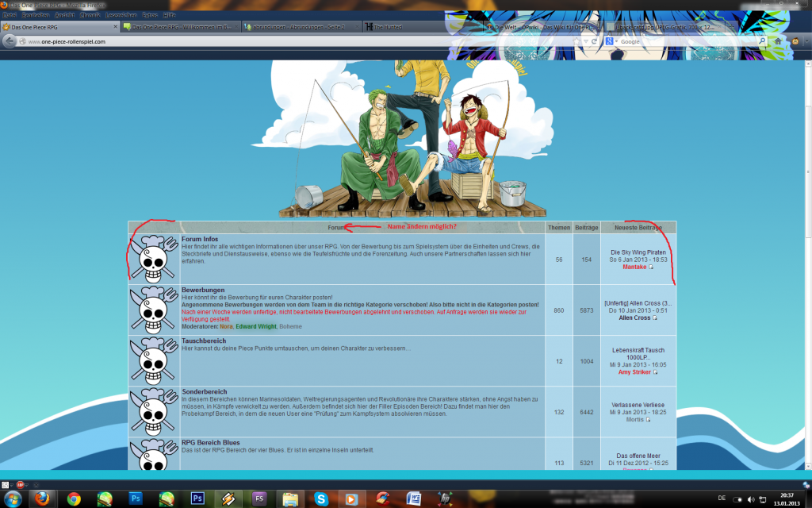Launch Google Chrome from the taskbar

click(74, 498)
